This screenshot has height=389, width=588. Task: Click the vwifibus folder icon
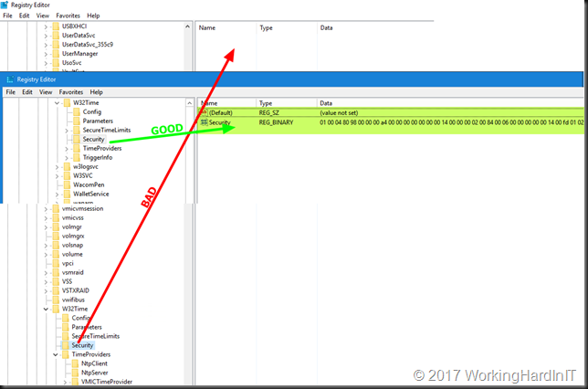(56, 300)
